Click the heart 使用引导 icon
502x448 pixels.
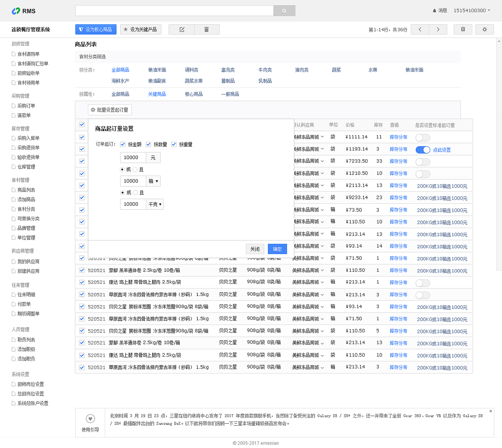[90, 419]
